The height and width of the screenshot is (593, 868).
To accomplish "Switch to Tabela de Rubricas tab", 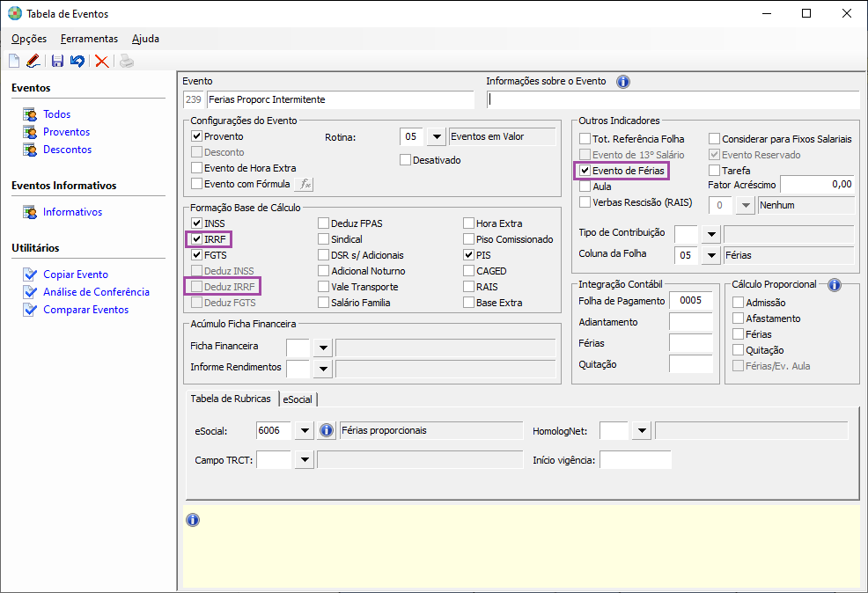I will (x=231, y=399).
